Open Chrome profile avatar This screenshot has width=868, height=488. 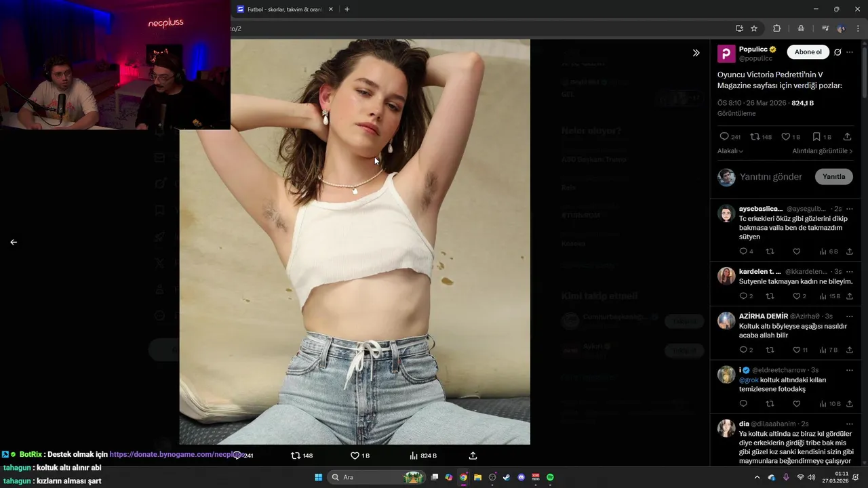(842, 28)
